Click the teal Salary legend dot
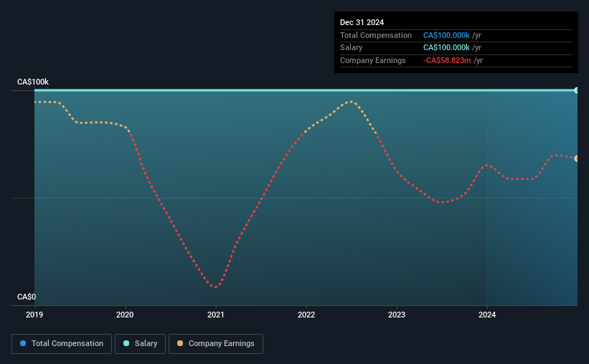This screenshot has height=364, width=589. (x=126, y=343)
